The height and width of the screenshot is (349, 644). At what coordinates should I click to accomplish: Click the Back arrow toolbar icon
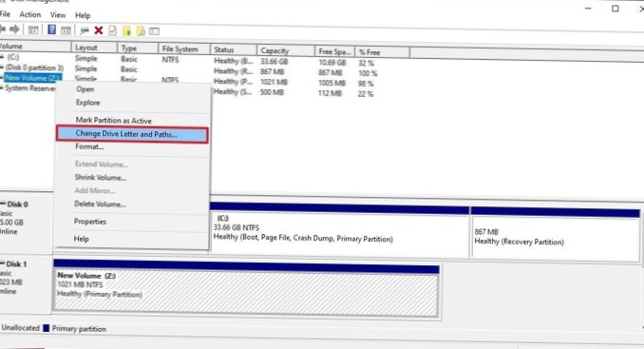click(3, 29)
